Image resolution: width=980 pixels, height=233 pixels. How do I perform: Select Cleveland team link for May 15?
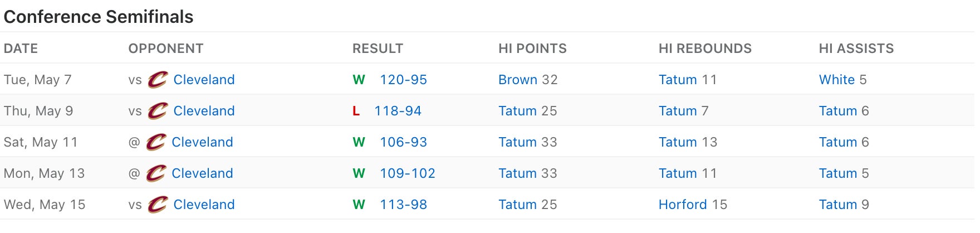204,205
